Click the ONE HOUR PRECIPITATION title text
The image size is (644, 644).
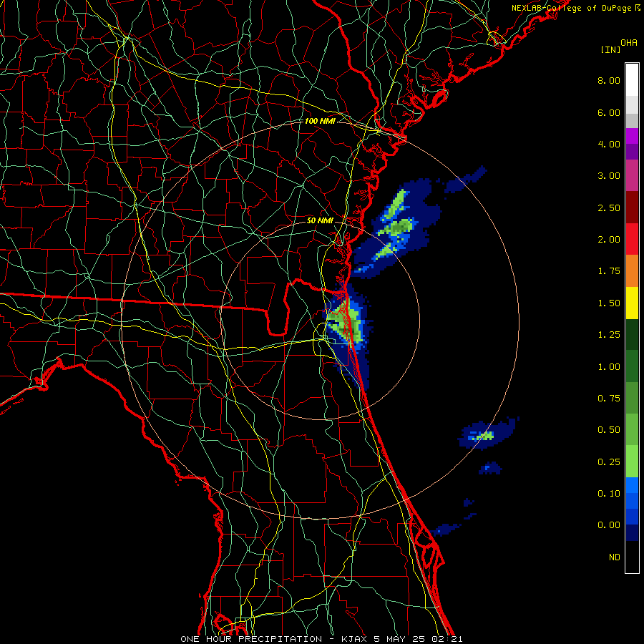tap(251, 639)
